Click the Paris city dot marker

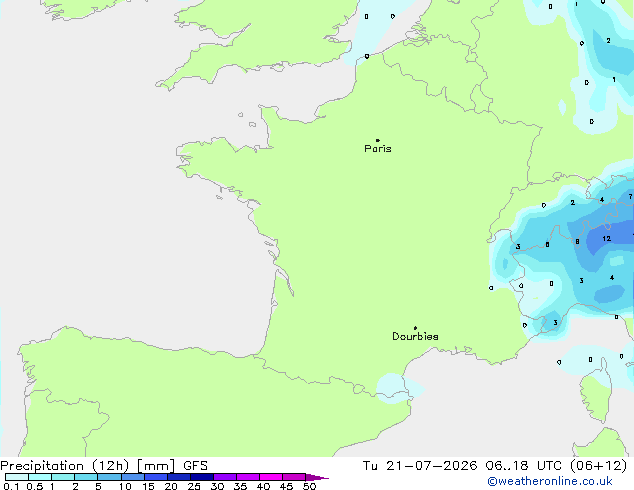[378, 140]
